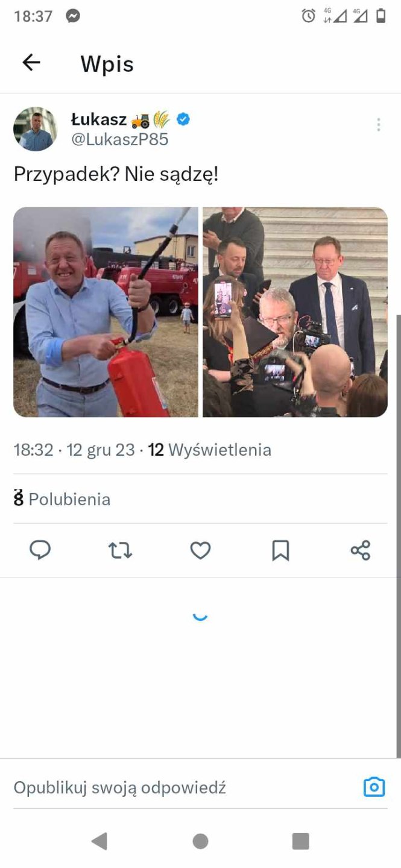Open the reply speech bubble icon
Screen dimensions: 401x868
40,550
